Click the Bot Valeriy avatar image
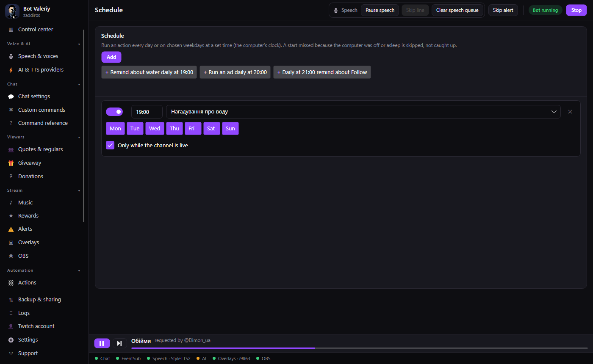The image size is (593, 364). 12,11
